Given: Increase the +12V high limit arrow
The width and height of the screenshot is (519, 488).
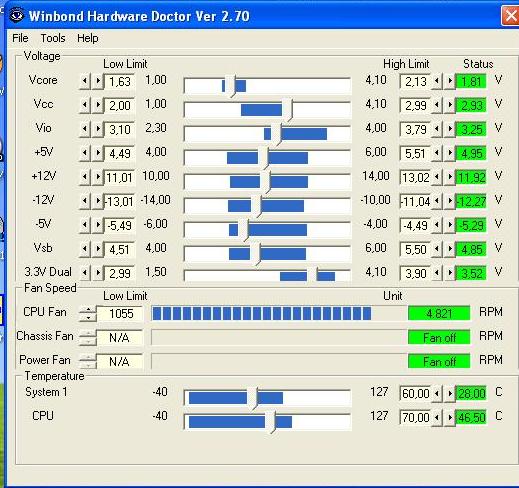Looking at the screenshot, I should [450, 177].
